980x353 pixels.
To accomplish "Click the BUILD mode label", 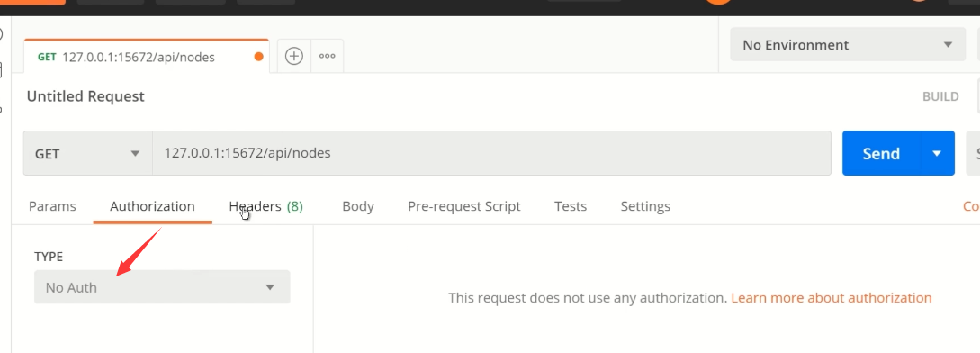I will click(940, 96).
